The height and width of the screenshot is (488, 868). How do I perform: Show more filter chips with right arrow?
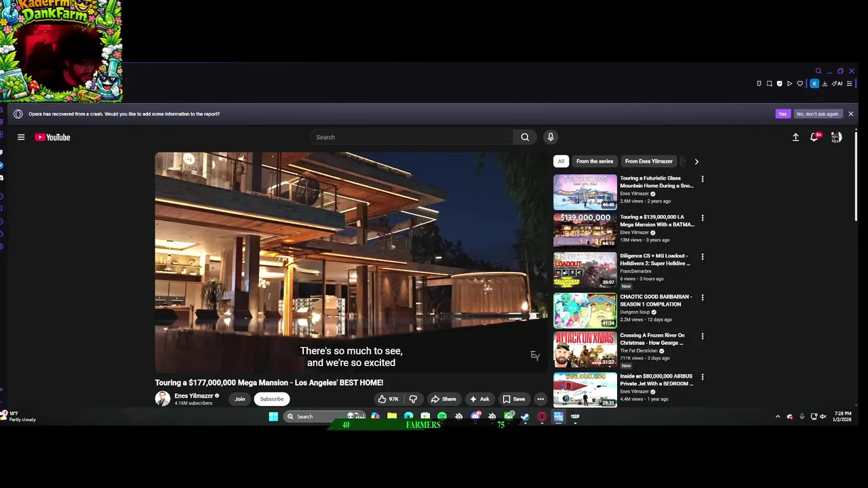point(696,161)
